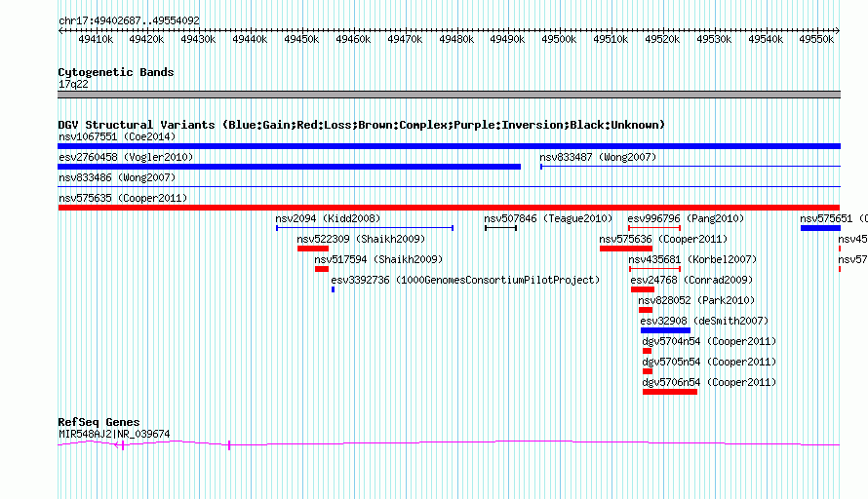
Task: Click the chr17:49402687..49554092 coordinates text
Action: [x=129, y=20]
